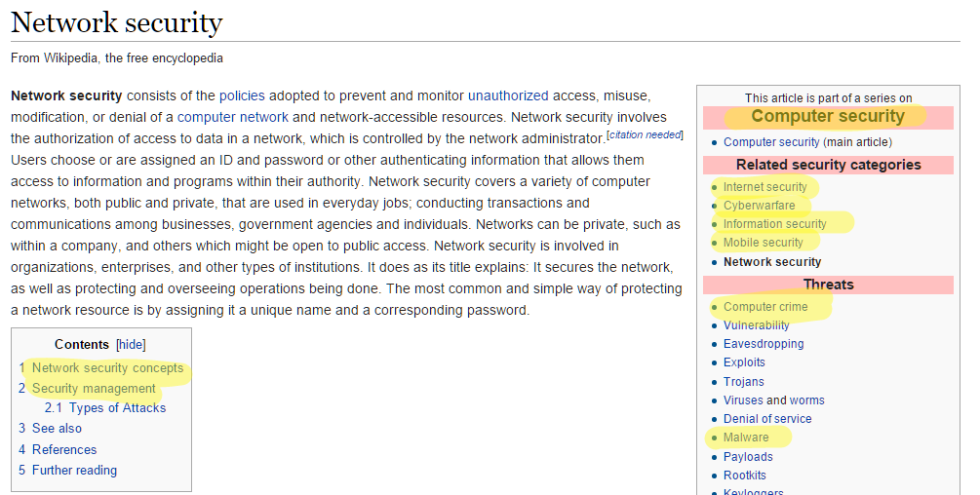Image resolution: width=980 pixels, height=495 pixels.
Task: Open the Network security concepts section
Action: (107, 367)
